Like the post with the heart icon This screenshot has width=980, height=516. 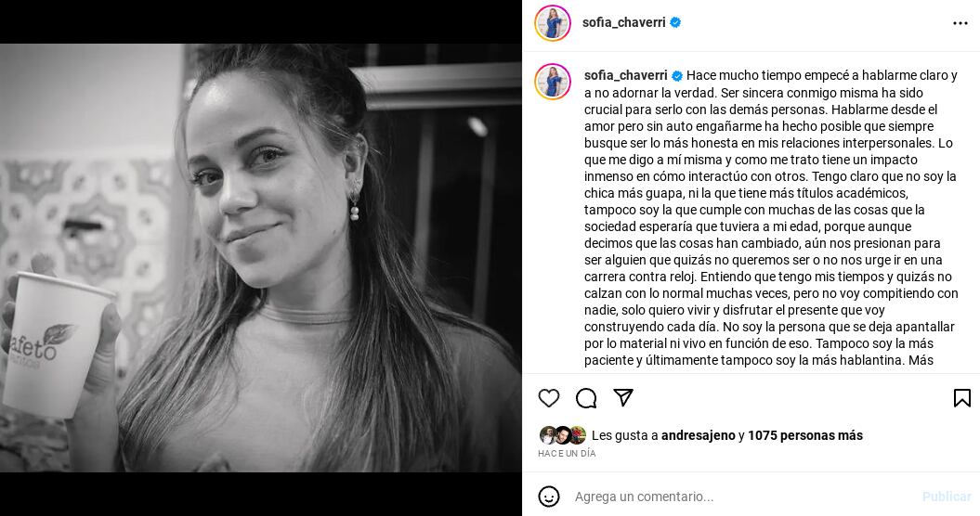tap(549, 398)
